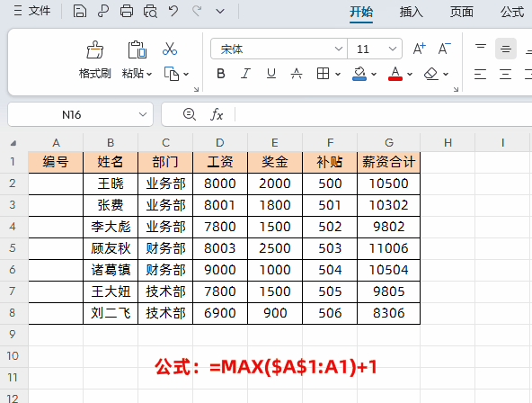Screen dimensions: 532x403
Task: Click the 编号 header cell
Action: tap(56, 162)
